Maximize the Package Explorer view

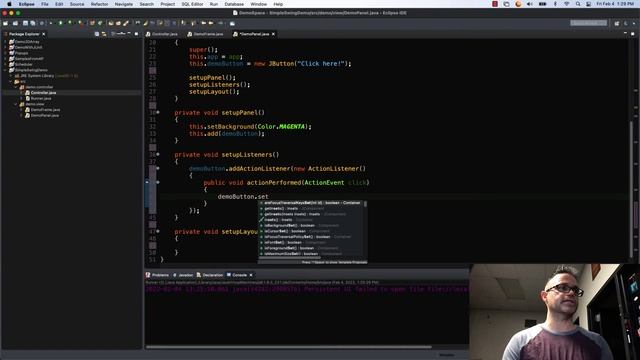click(x=136, y=34)
